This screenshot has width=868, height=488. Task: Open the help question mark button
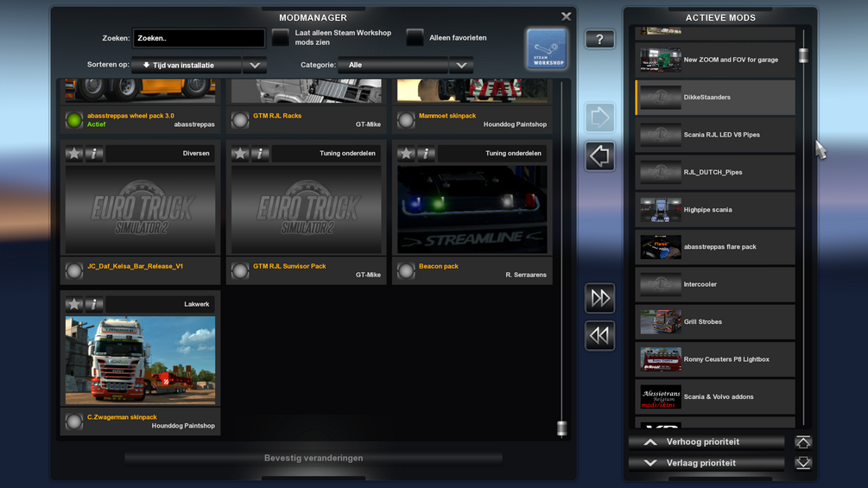pyautogui.click(x=599, y=39)
